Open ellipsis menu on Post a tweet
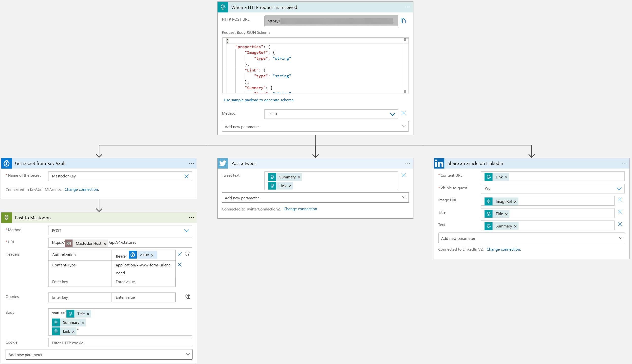The height and width of the screenshot is (364, 632). click(408, 163)
